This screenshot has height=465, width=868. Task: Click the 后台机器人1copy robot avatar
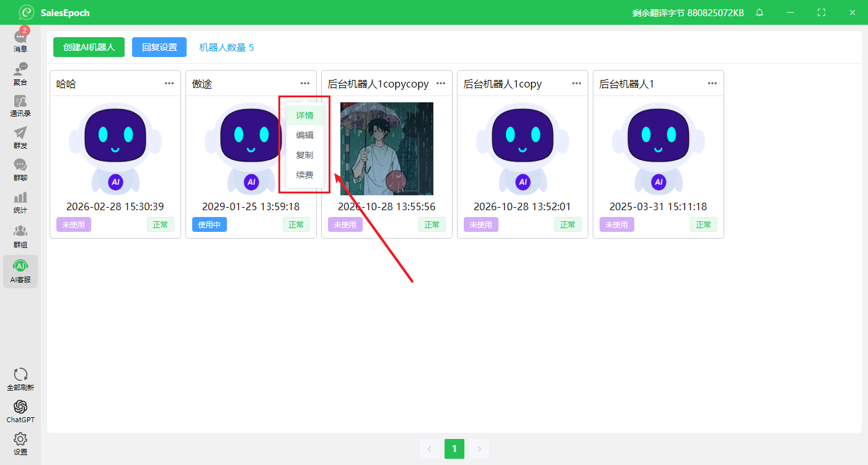point(523,149)
